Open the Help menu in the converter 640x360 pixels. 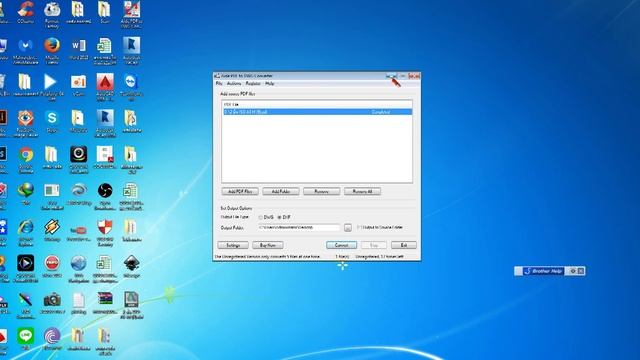(269, 83)
